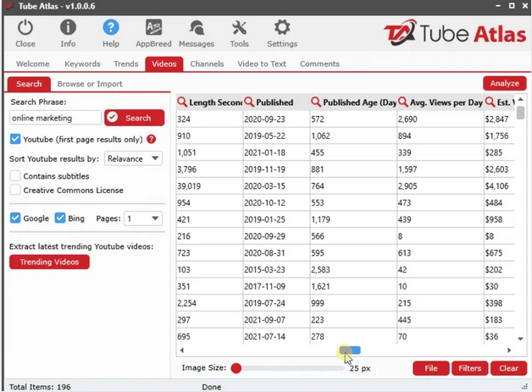Switch to the Welcome tab
The image size is (532, 392).
32,63
